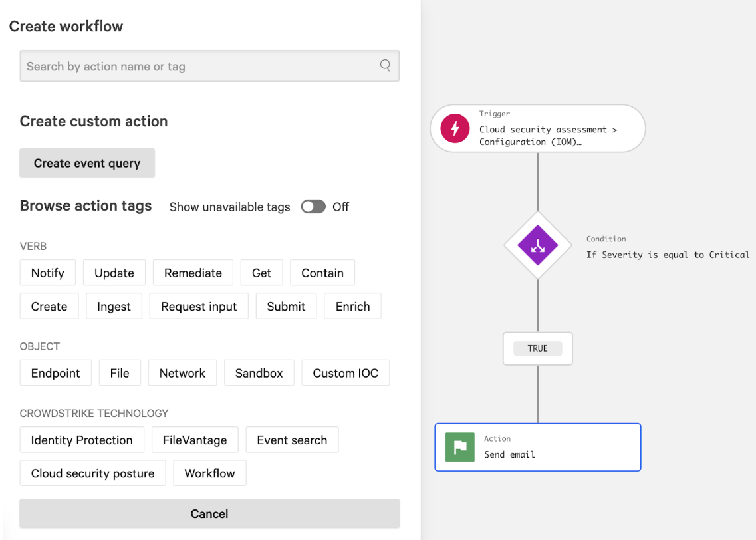Toggle Show unavailable tags switch
This screenshot has width=756, height=540.
[313, 207]
